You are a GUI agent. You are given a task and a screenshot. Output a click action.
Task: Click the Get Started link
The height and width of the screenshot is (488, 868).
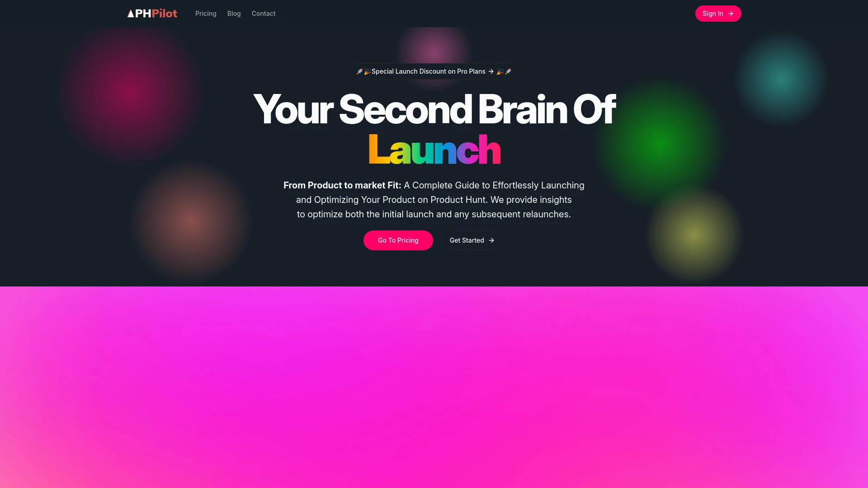[x=472, y=240]
